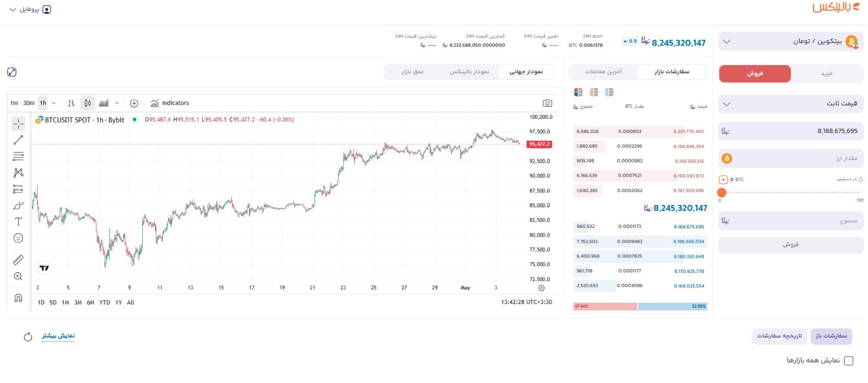Select the ruler measure tool

point(18,260)
